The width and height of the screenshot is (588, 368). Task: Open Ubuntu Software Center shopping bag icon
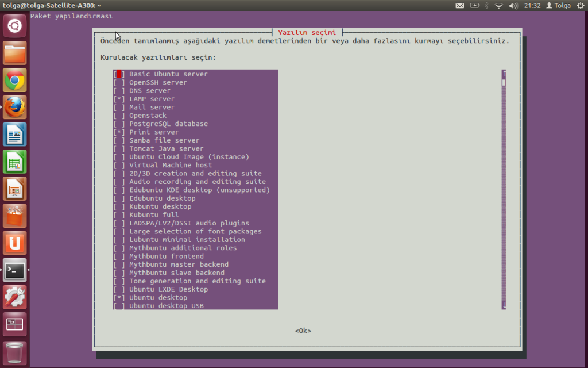click(x=14, y=216)
